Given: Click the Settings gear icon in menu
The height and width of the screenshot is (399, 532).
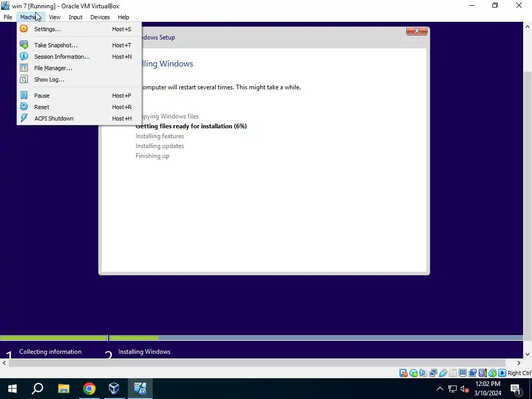Looking at the screenshot, I should coord(24,29).
